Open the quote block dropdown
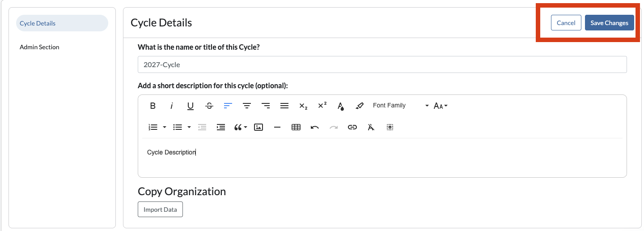Image resolution: width=644 pixels, height=231 pixels. [x=241, y=127]
